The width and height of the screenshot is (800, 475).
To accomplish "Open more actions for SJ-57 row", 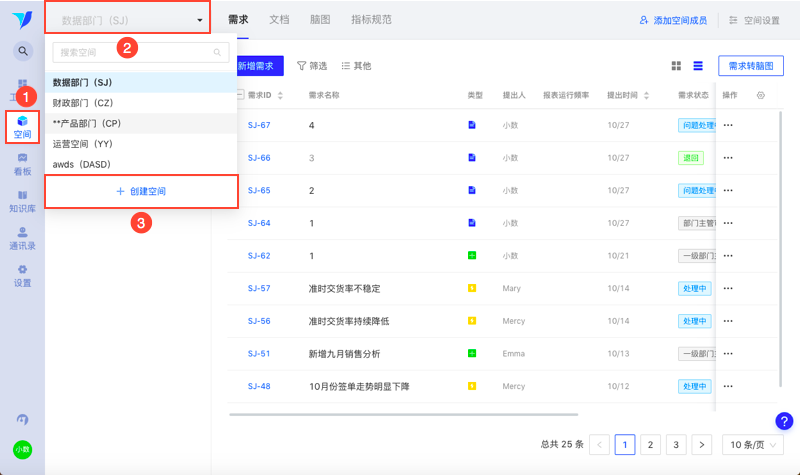I will (x=728, y=288).
